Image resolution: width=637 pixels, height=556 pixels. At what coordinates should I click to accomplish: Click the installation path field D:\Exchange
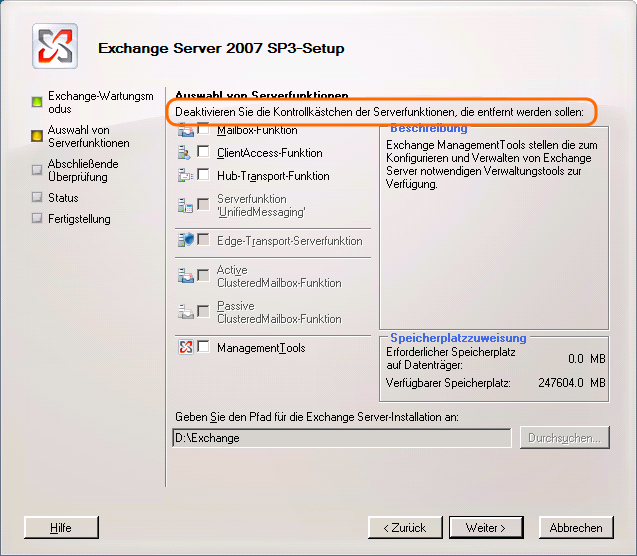[341, 438]
